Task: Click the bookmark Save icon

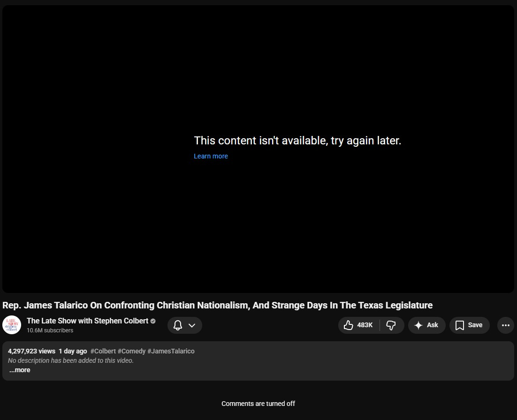Action: [x=460, y=325]
